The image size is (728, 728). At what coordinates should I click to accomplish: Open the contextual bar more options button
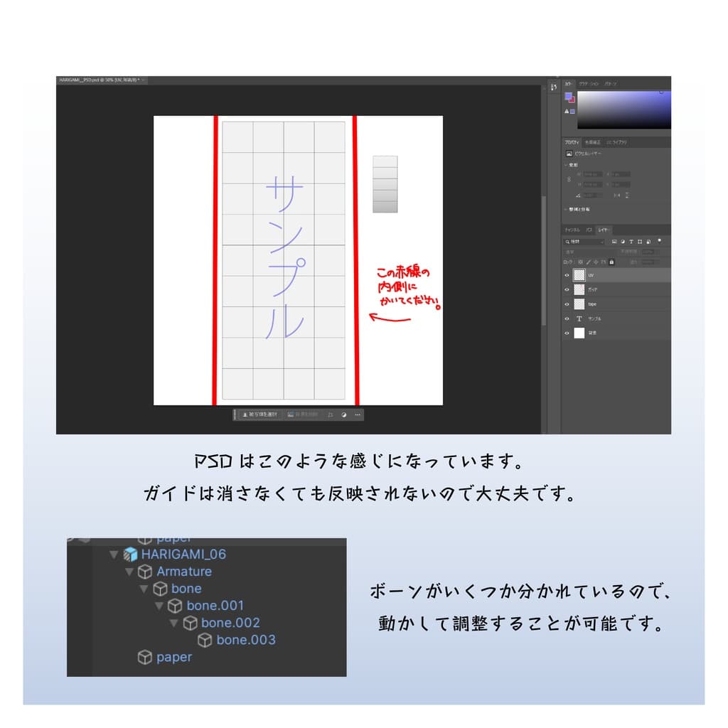[x=357, y=414]
